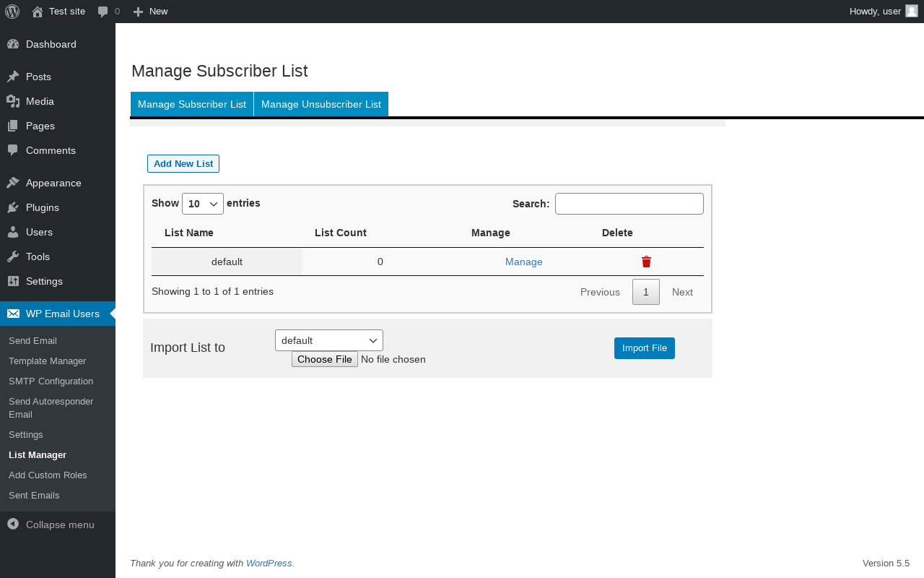Click Add New List button
The height and width of the screenshot is (578, 924).
183,164
